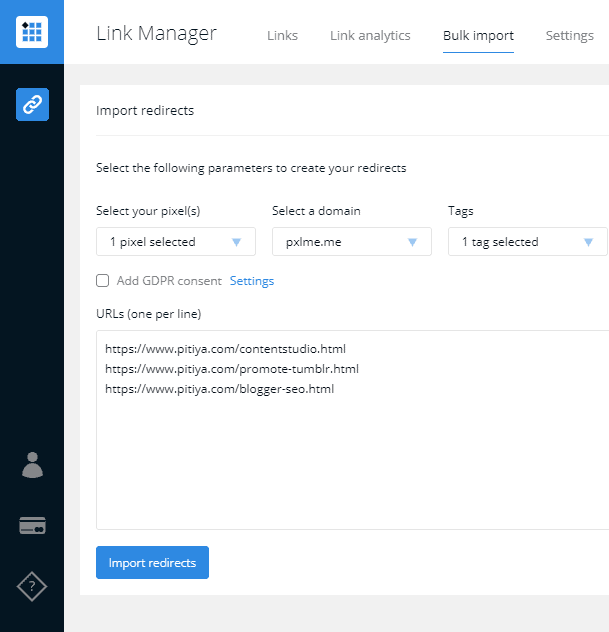Viewport: 609px width, 632px height.
Task: Click the 'Select your pixel(s)' label
Action: point(148,211)
